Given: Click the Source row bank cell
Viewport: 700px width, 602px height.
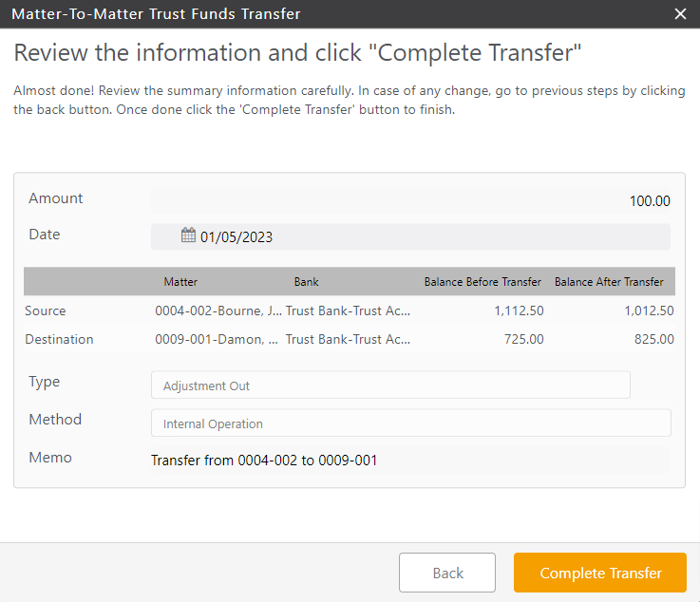Looking at the screenshot, I should 348,310.
